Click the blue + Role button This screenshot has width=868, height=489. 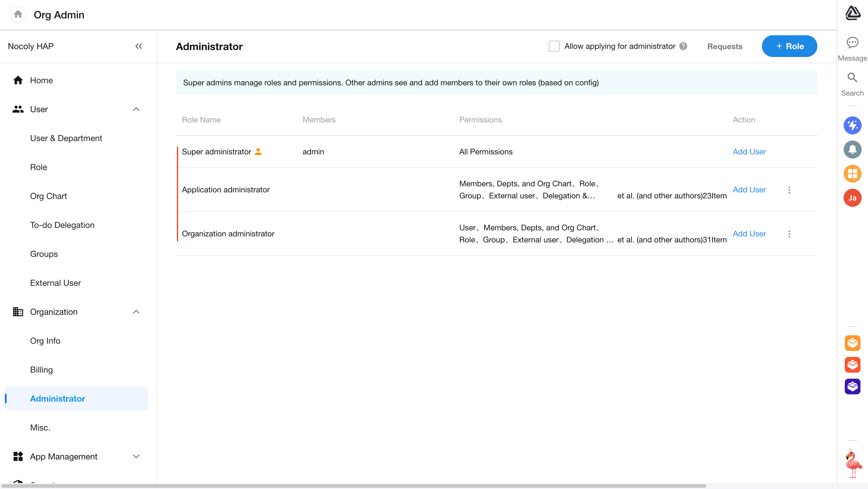[x=789, y=46]
